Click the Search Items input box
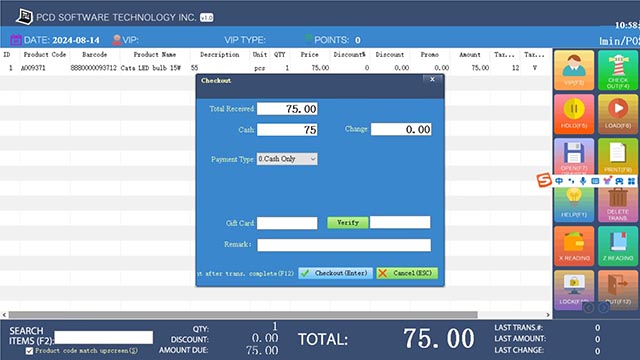Image resolution: width=640 pixels, height=360 pixels. (x=104, y=338)
